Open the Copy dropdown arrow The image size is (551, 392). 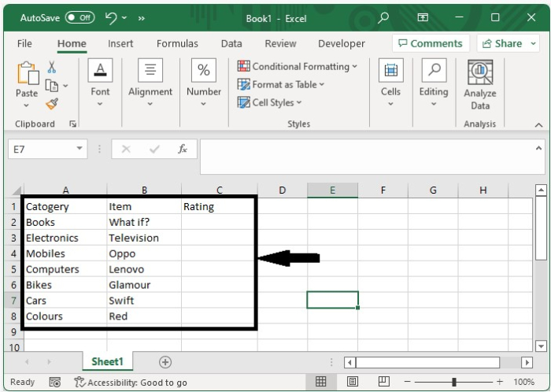(x=65, y=85)
